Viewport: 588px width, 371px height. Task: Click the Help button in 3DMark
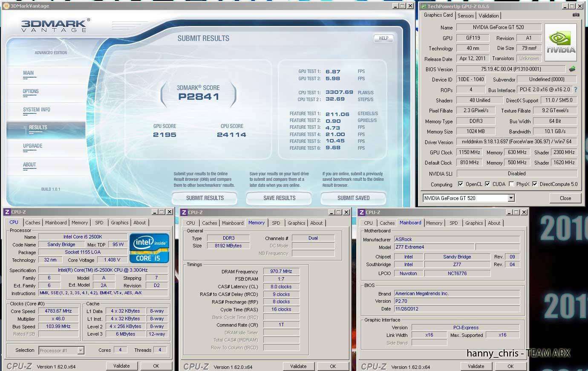pos(383,38)
